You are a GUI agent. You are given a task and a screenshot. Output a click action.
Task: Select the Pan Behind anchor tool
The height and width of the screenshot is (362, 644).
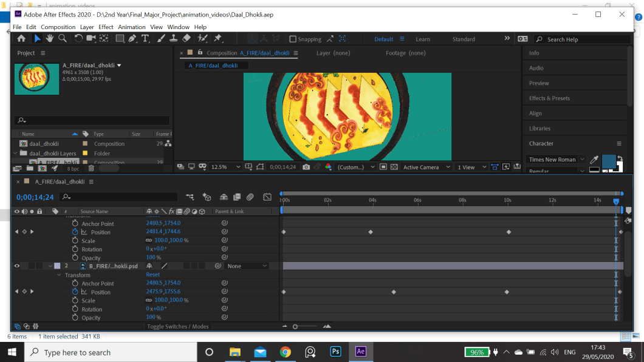[104, 39]
